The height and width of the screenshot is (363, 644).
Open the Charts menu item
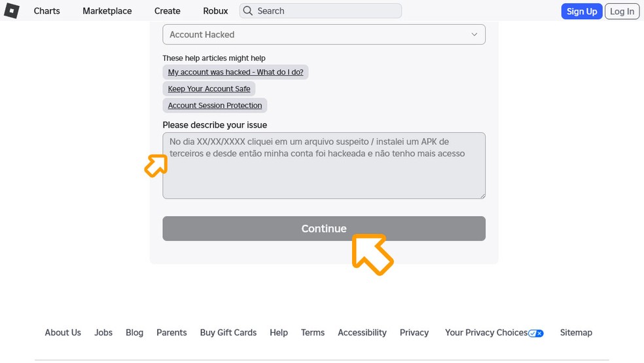(47, 11)
